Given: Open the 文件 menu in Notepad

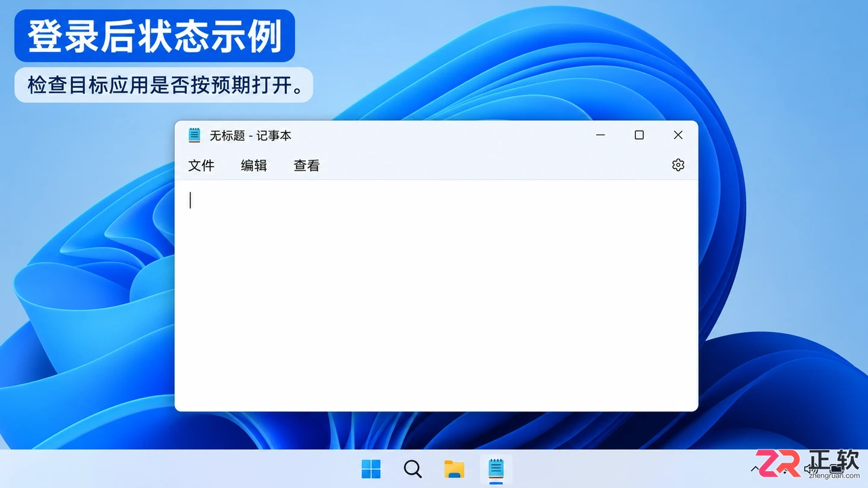Looking at the screenshot, I should coord(201,166).
